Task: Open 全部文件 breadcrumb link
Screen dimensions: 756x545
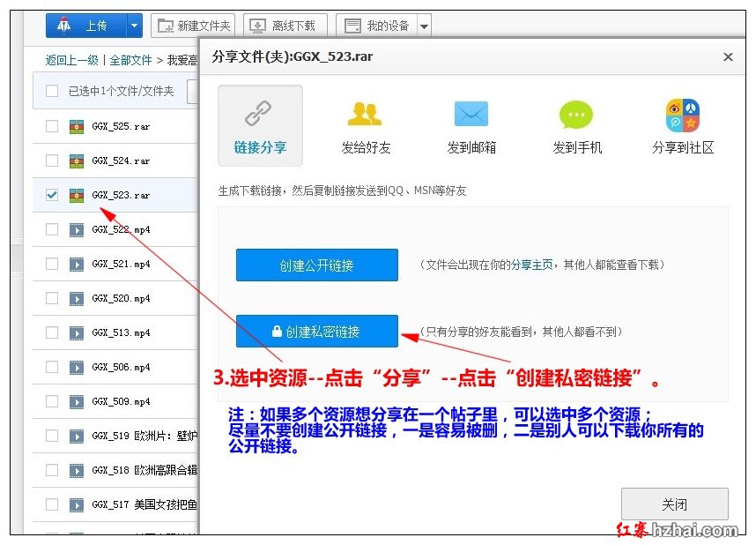Action: (130, 60)
